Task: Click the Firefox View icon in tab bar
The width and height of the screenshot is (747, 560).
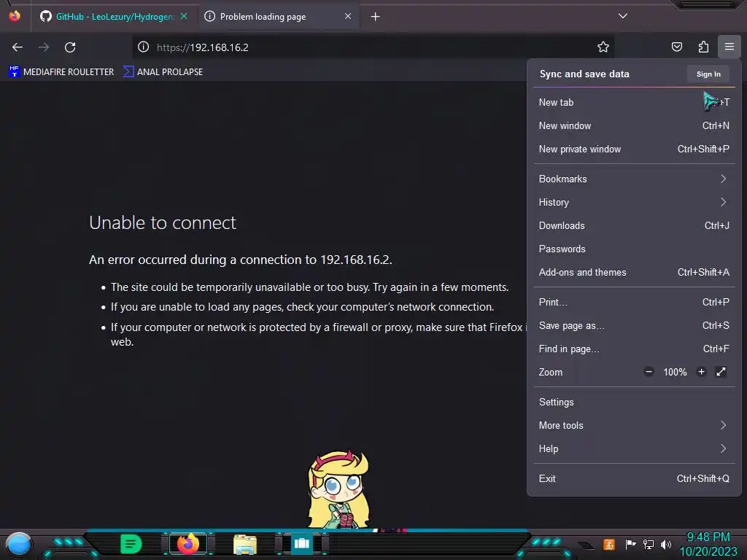Action: pyautogui.click(x=15, y=16)
